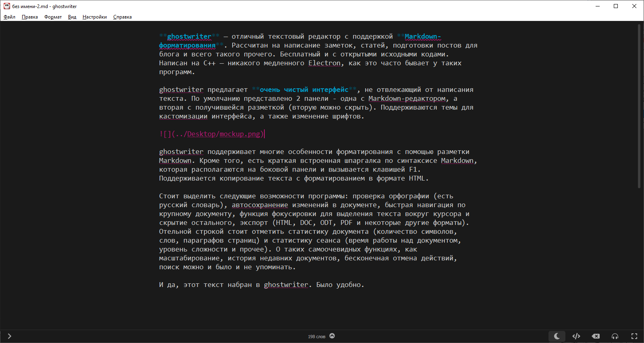644x343 pixels.
Task: Toggle distraction-free focus headphones icon
Action: (615, 336)
